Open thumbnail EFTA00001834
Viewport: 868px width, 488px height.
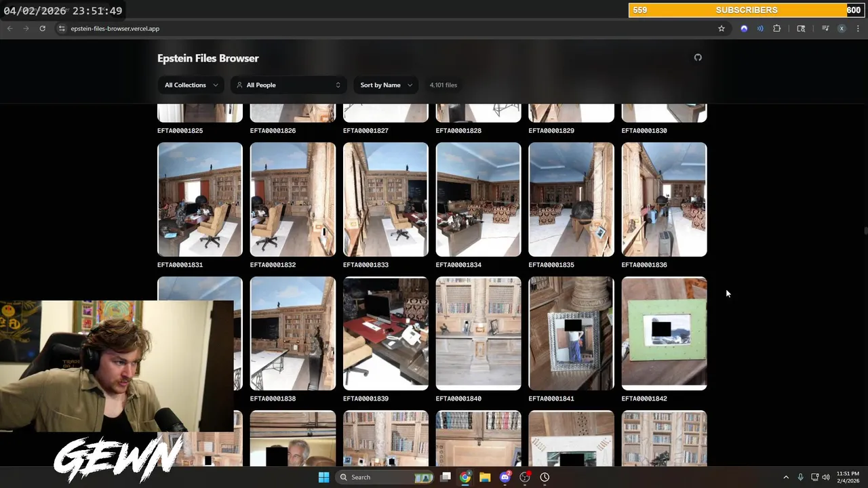pos(479,199)
